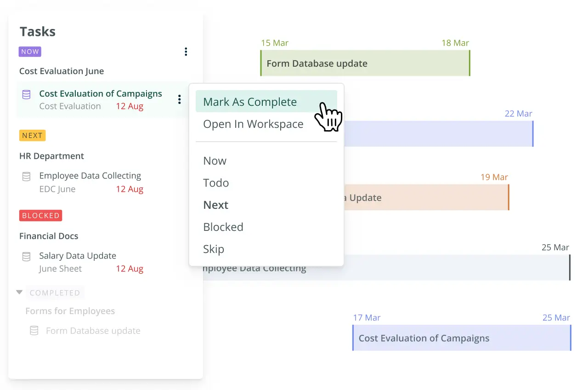This screenshot has height=390, width=588.
Task: Click the red BLOCKED status badge
Action: (x=40, y=215)
